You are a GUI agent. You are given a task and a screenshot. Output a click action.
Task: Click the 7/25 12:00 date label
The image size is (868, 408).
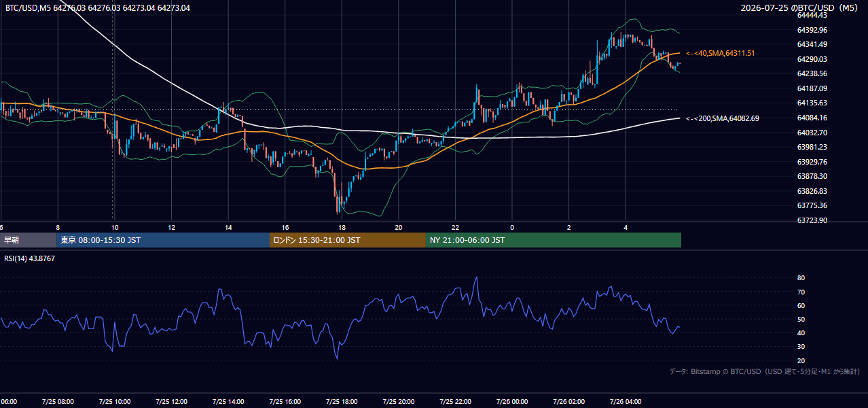(171, 402)
